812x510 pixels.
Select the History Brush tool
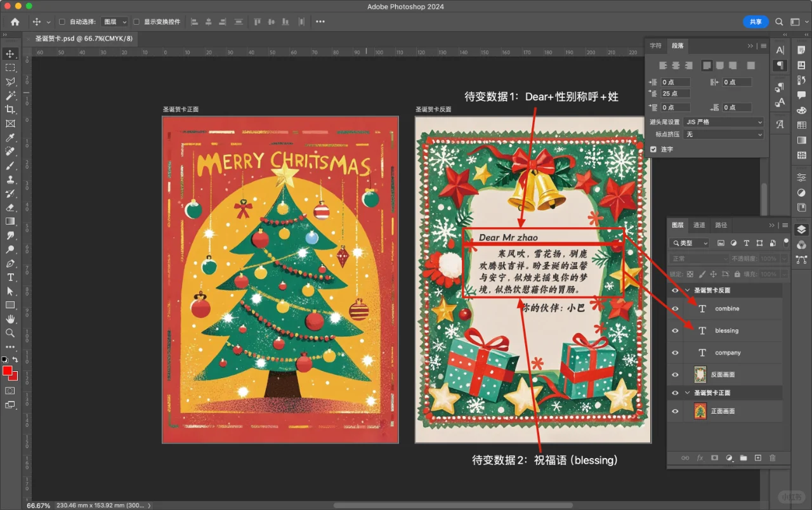point(10,193)
